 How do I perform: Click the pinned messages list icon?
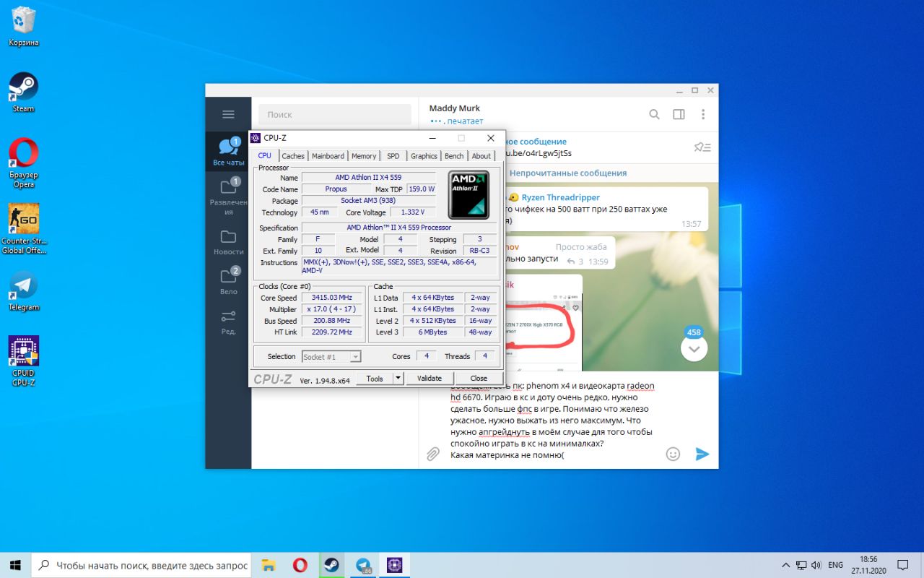coord(702,147)
